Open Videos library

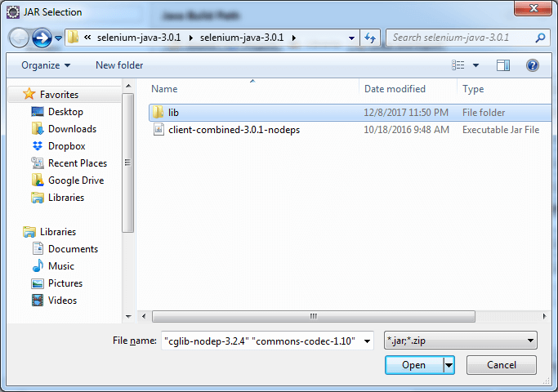(62, 301)
